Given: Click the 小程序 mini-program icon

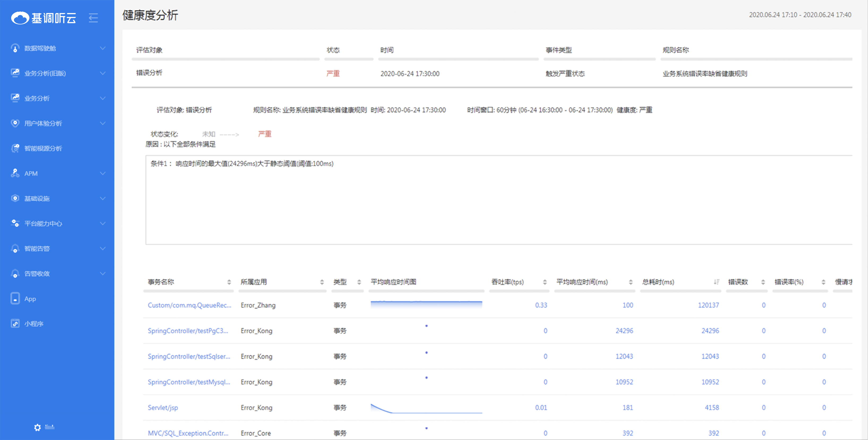Looking at the screenshot, I should coord(15,324).
